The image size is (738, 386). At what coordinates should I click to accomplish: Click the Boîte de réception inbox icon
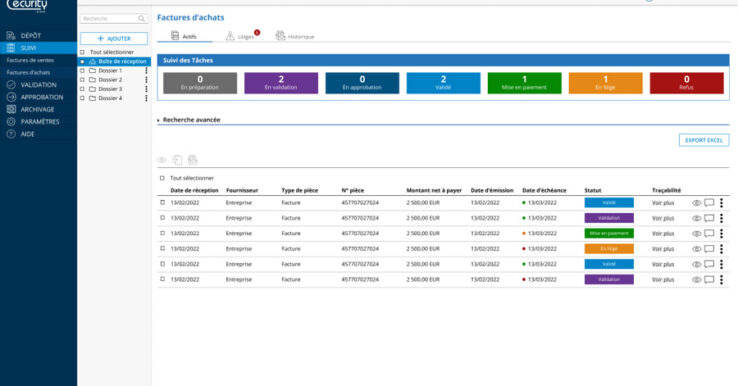(x=93, y=62)
